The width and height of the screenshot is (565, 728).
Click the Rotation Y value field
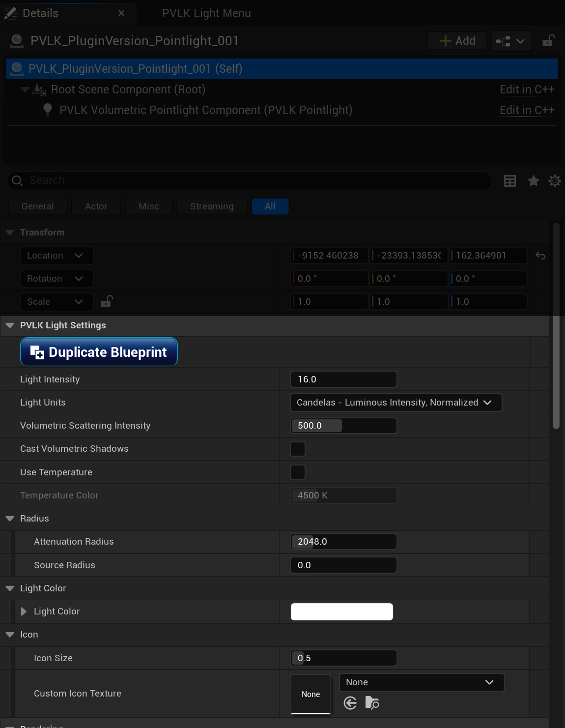click(409, 279)
